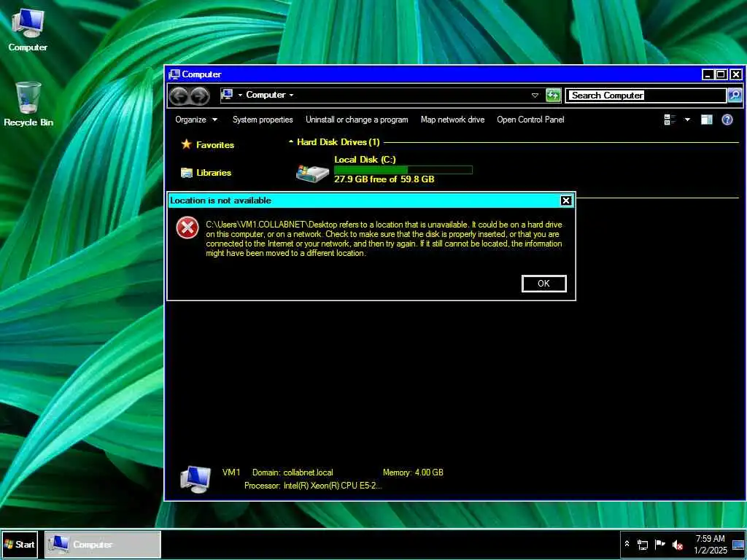Click the Computer breadcrumb segment
Viewport: 747px width, 560px height.
point(266,95)
